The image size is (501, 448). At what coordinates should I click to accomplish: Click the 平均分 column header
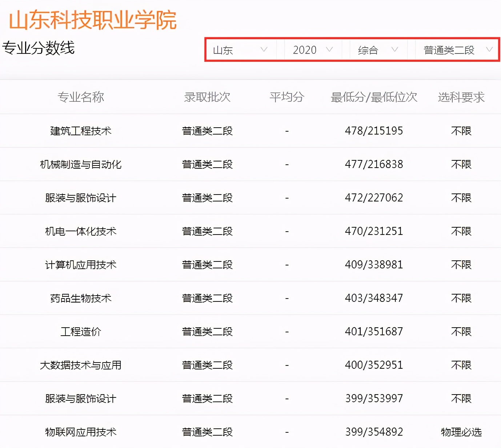(x=287, y=97)
